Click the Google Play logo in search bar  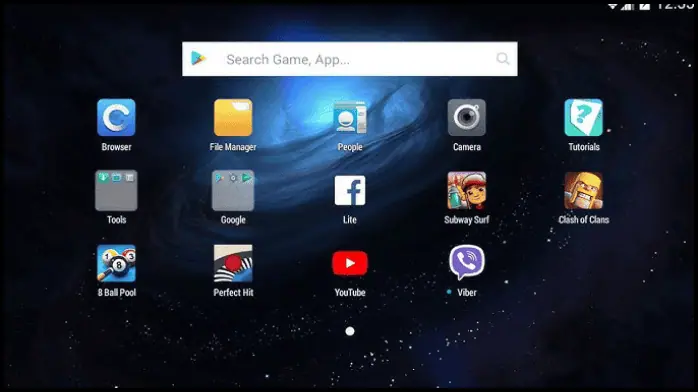click(x=199, y=58)
